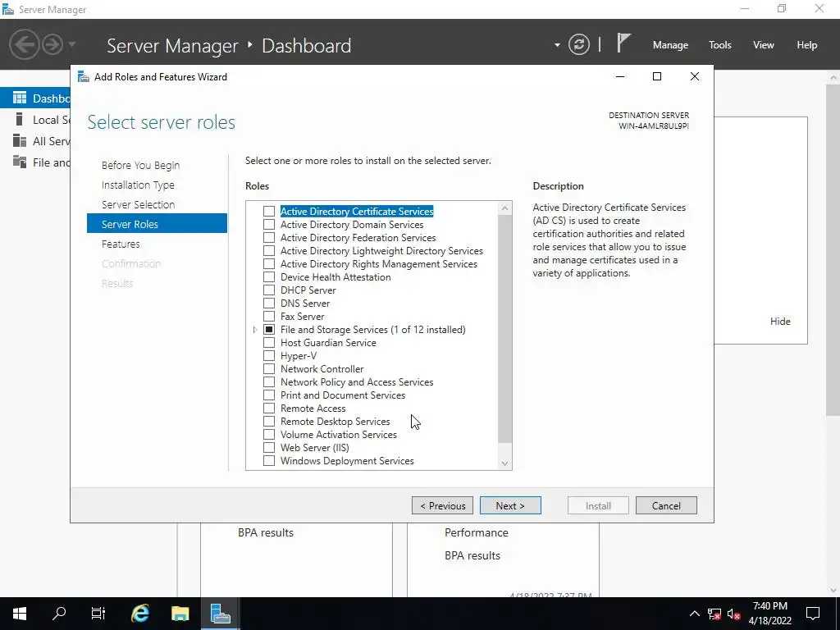Click the Server Manager title bar icon

click(x=8, y=9)
